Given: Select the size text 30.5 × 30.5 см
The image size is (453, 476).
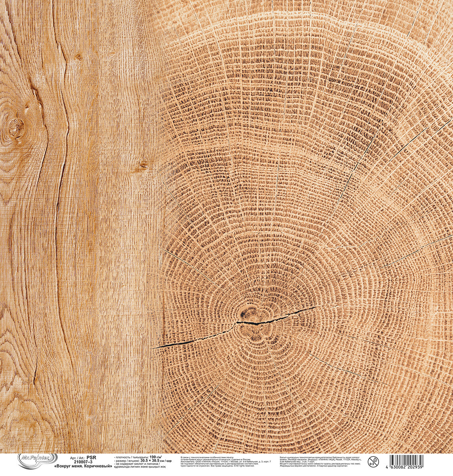Looking at the screenshot, I should click(x=155, y=461).
